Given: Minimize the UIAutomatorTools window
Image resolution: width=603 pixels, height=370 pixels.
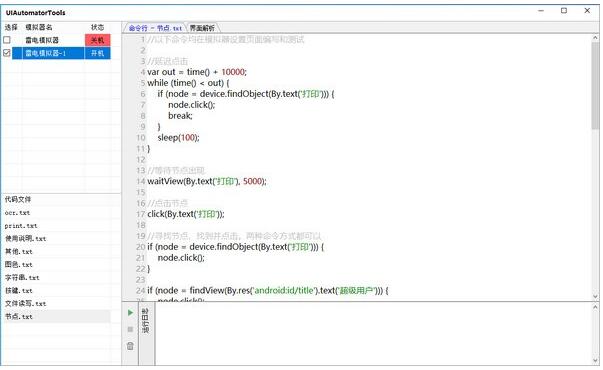Looking at the screenshot, I should [x=541, y=11].
